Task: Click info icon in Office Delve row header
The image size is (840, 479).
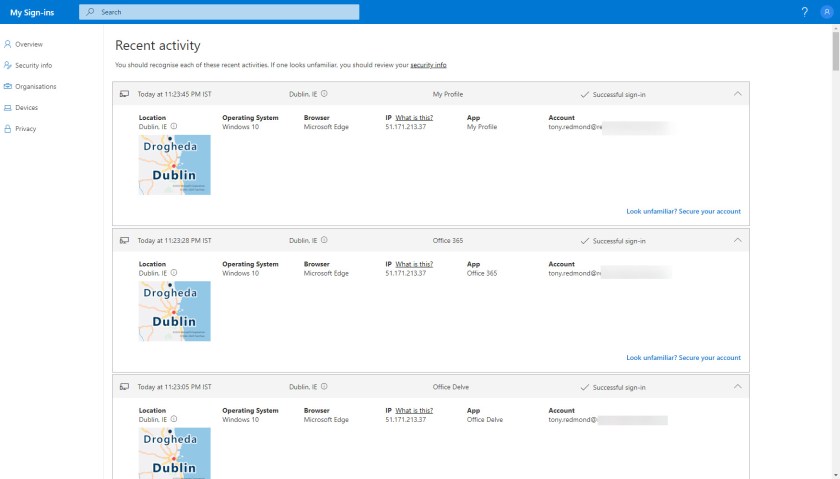Action: (x=324, y=386)
